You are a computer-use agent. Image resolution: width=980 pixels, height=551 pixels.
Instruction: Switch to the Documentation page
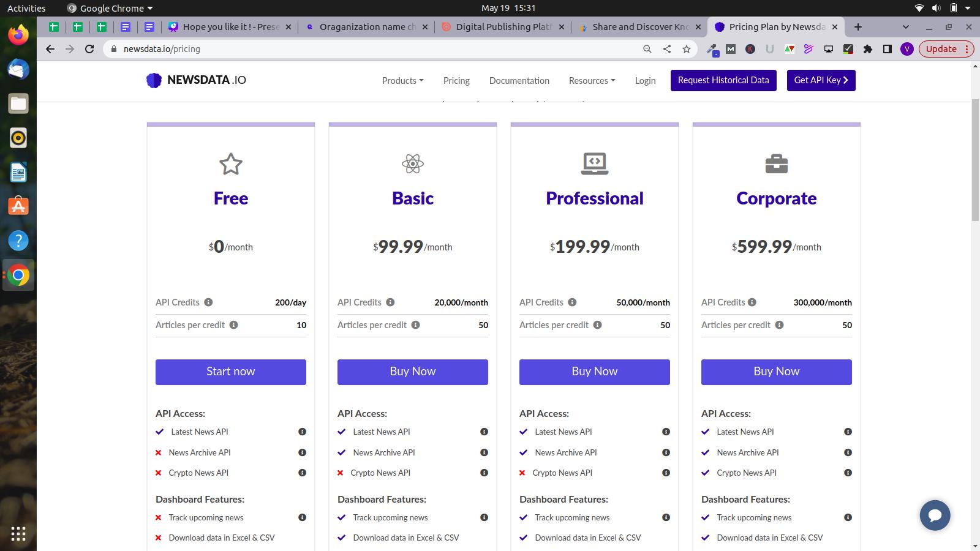coord(518,80)
